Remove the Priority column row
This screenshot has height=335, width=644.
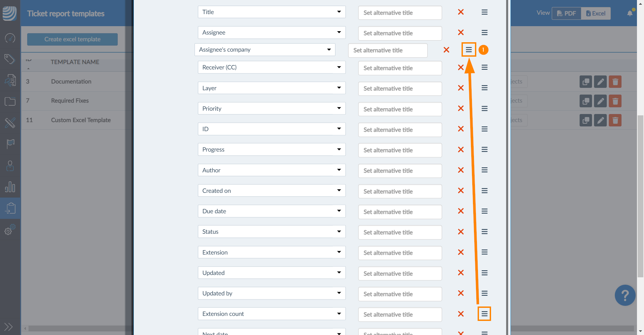pos(461,108)
